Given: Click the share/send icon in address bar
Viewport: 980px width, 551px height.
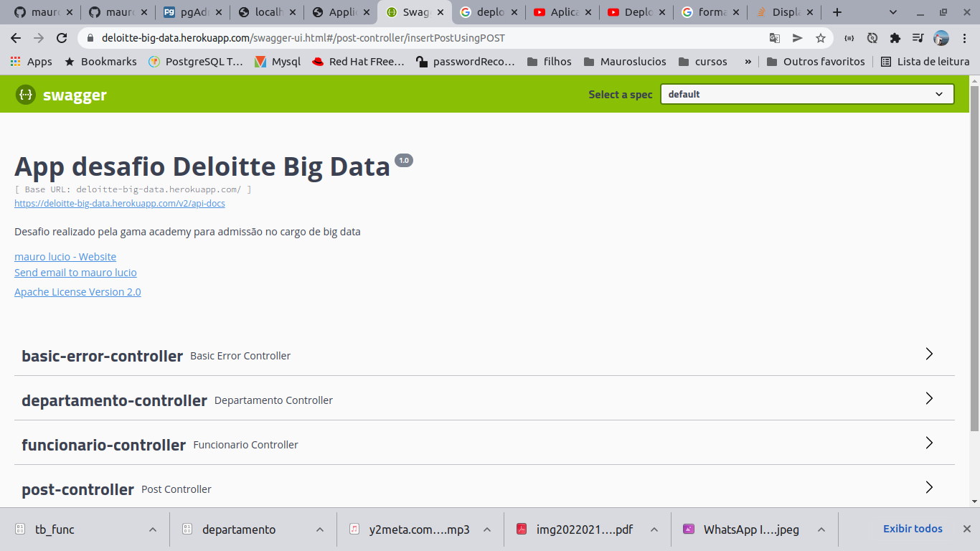Looking at the screenshot, I should point(797,38).
